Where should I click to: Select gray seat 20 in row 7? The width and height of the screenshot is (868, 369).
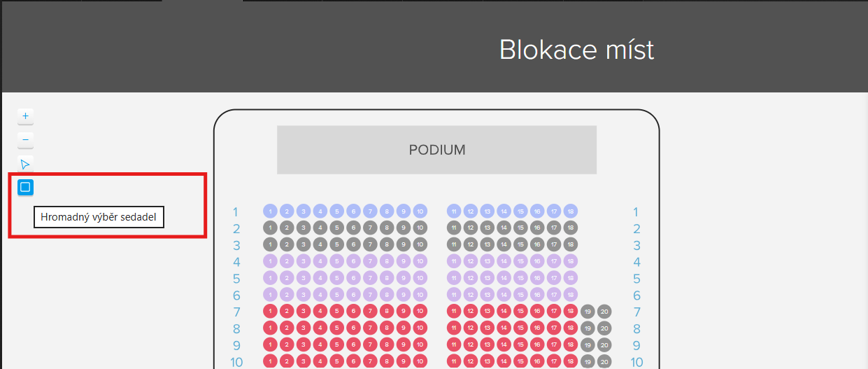click(x=604, y=312)
